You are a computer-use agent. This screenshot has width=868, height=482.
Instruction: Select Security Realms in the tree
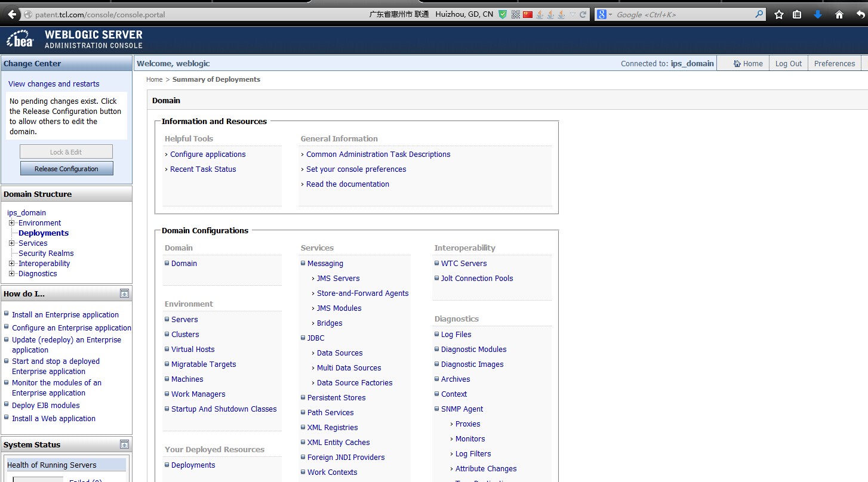tap(46, 254)
